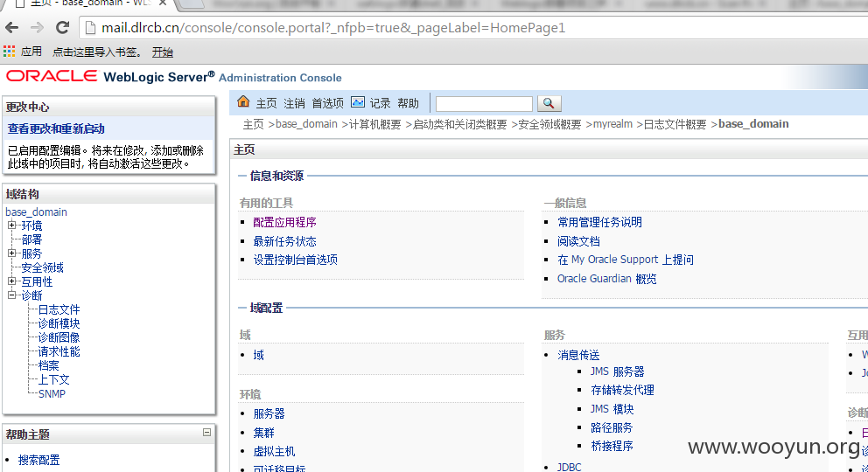Click 安全领域概要 breadcrumb
The width and height of the screenshot is (868, 472).
pyautogui.click(x=549, y=124)
